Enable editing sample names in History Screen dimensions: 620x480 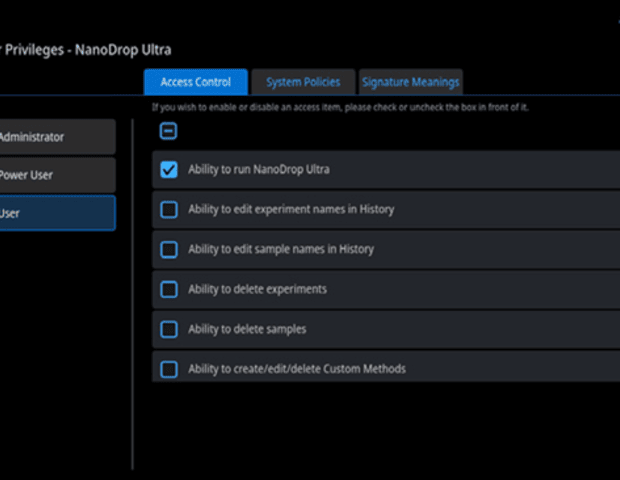(x=169, y=249)
